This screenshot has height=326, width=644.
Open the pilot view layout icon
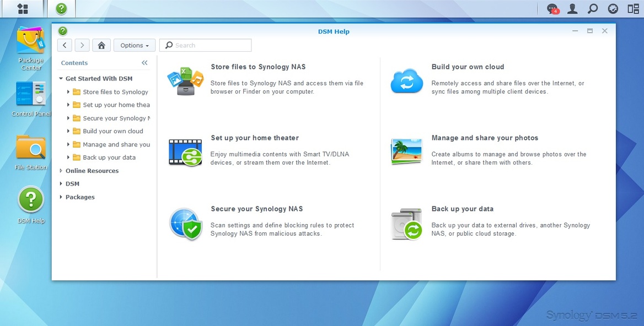[633, 9]
